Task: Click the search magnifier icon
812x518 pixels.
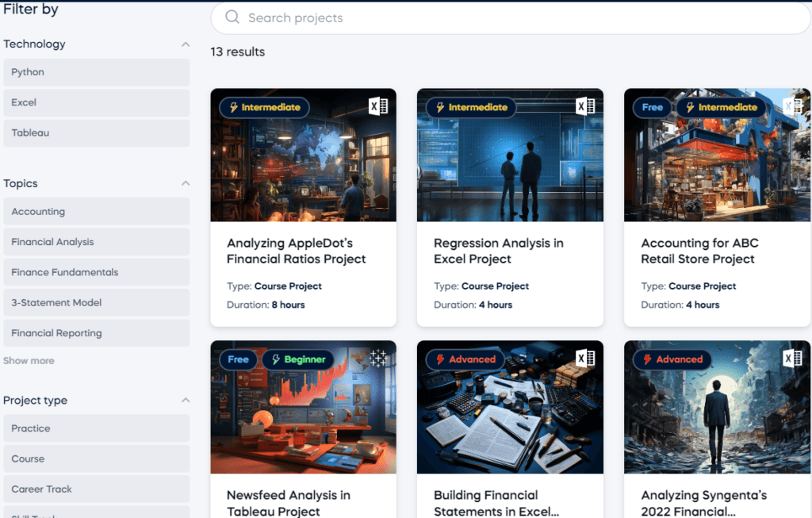Action: pos(232,17)
